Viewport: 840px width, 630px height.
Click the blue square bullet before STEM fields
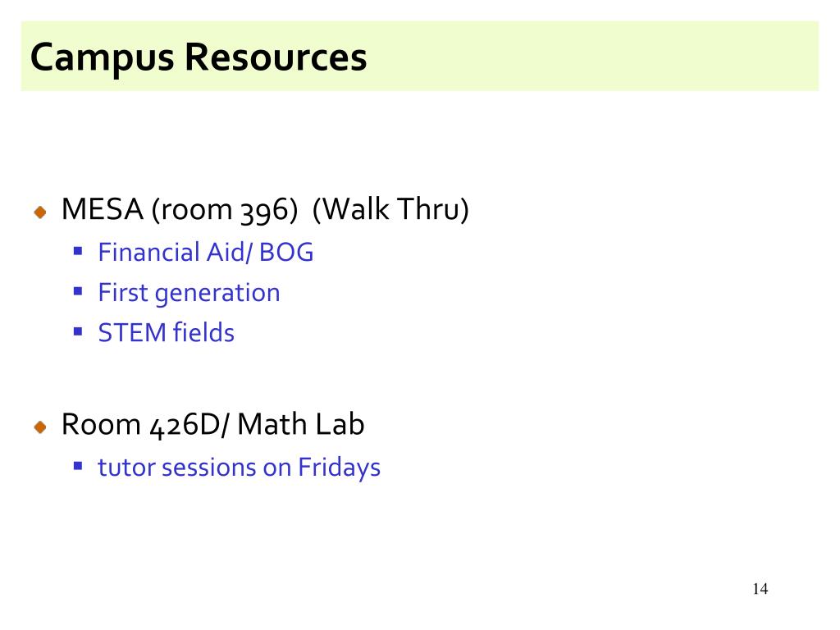[78, 331]
